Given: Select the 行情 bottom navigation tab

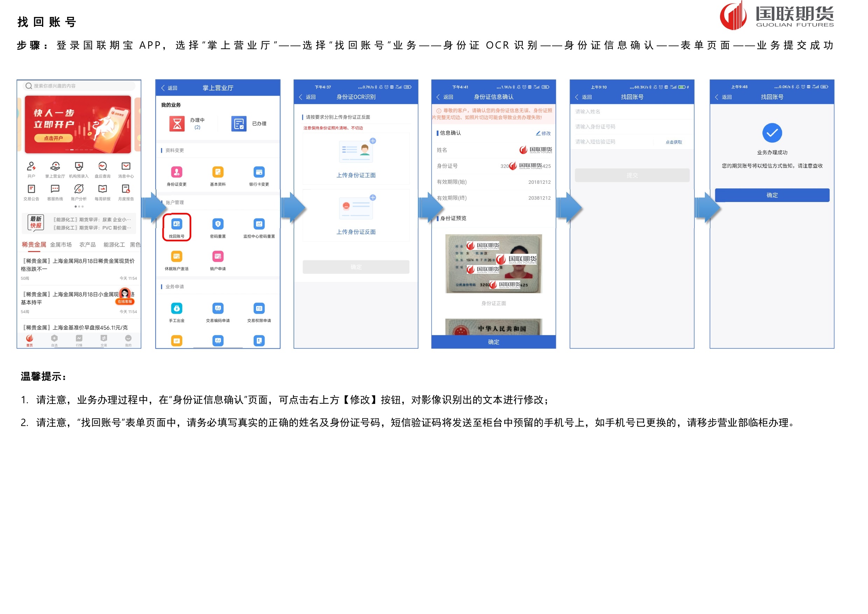Looking at the screenshot, I should coord(79,341).
